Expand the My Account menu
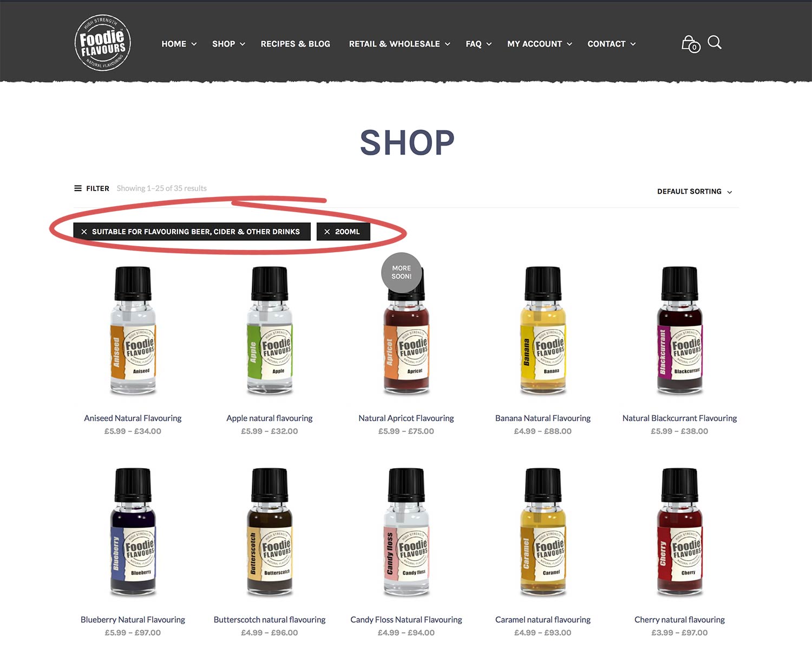The height and width of the screenshot is (657, 812). 540,44
